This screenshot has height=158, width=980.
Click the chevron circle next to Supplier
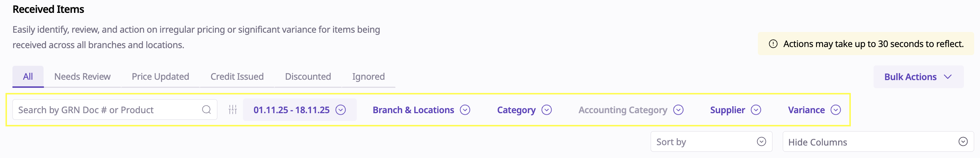point(756,110)
